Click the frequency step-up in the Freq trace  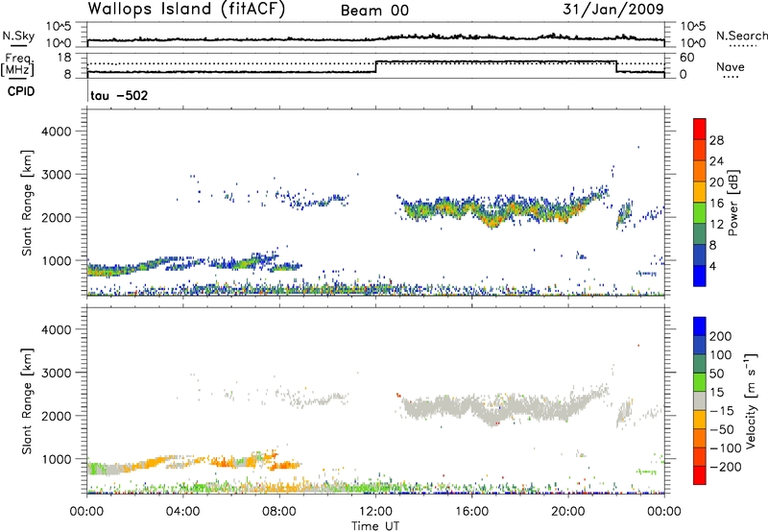[375, 66]
